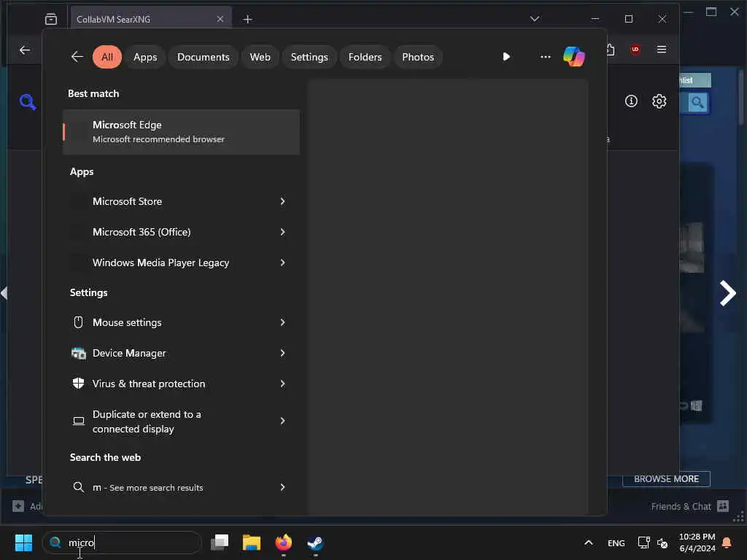The image size is (747, 560).
Task: Open the browser hamburger menu
Action: pyautogui.click(x=661, y=50)
